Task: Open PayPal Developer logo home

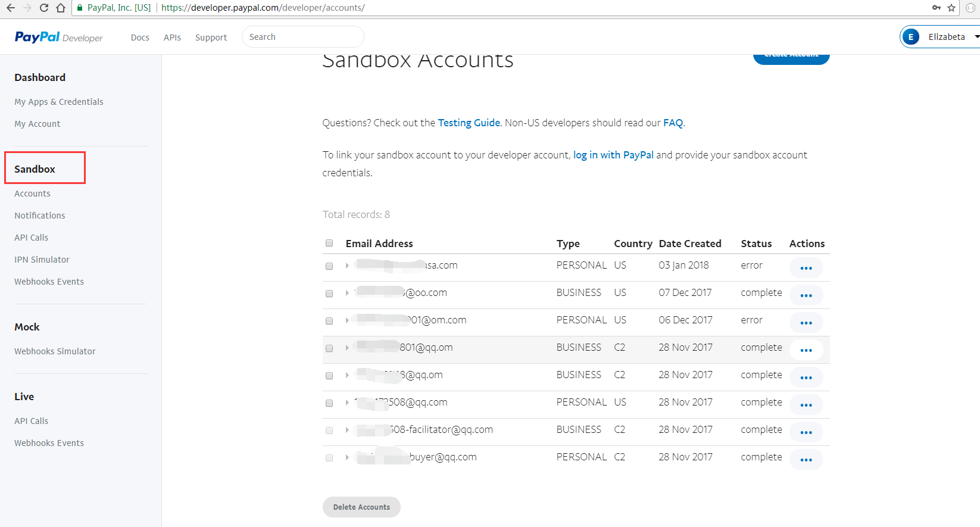Action: [58, 37]
